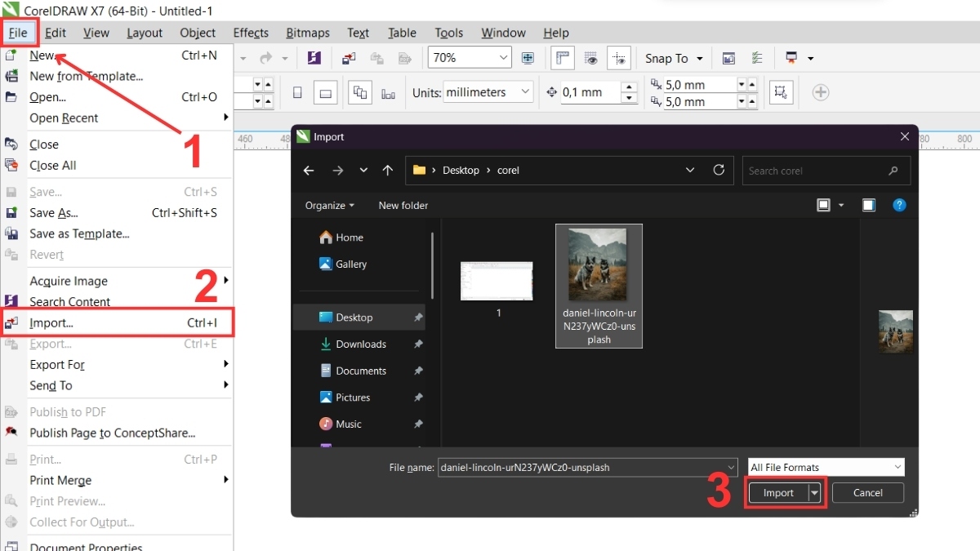Expand the File name history dropdown

(731, 468)
